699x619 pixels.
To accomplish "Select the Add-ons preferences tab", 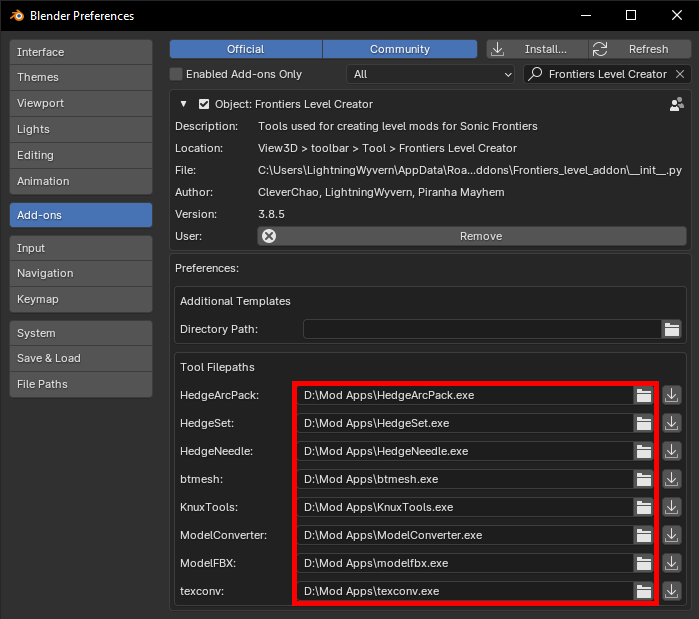I will click(81, 215).
